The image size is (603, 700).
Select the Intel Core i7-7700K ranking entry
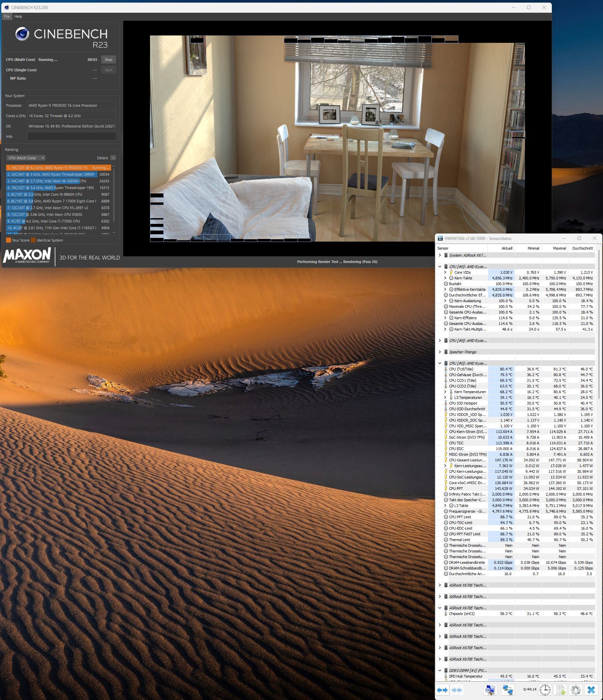tap(59, 221)
